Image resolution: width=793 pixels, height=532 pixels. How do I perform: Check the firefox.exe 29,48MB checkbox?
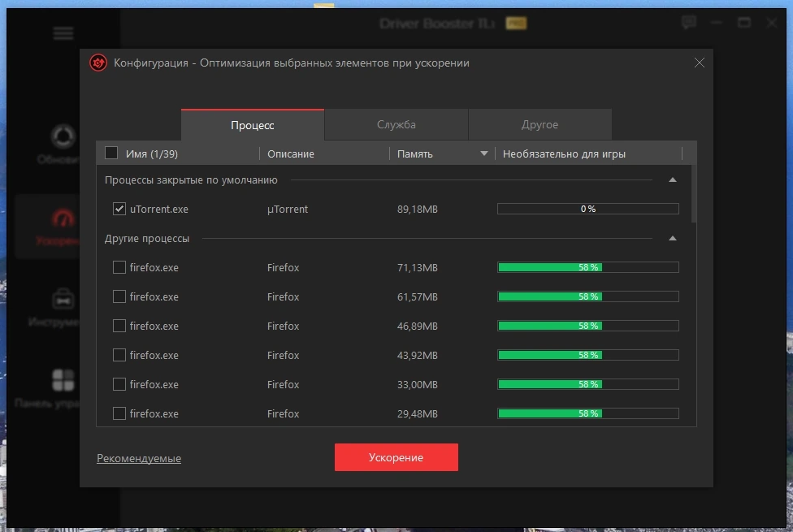pos(119,413)
